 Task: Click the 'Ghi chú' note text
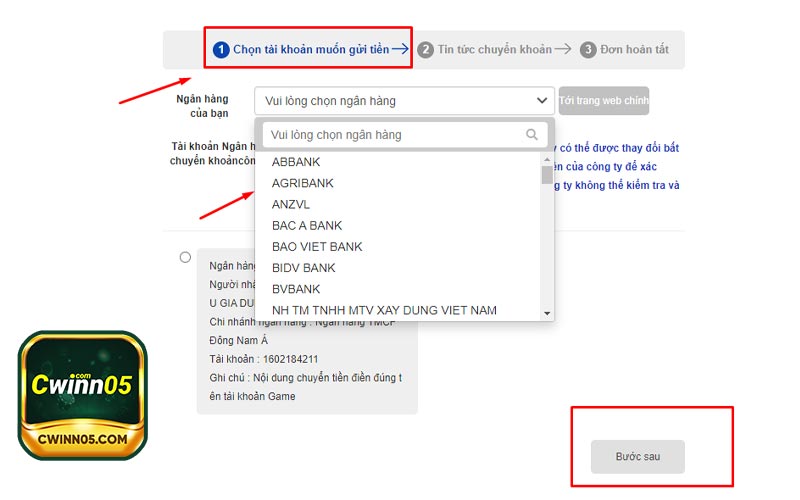click(x=306, y=387)
